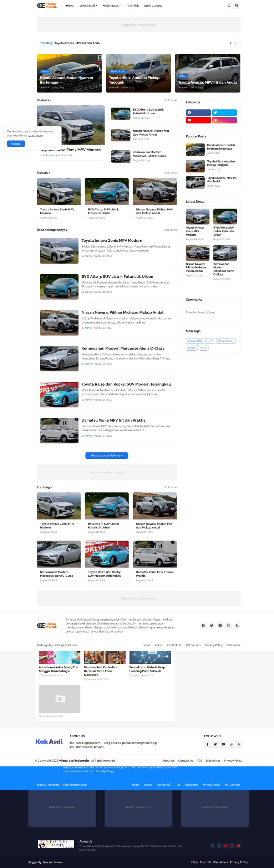Screen dimensions: 274x868
Task: Click the X icon in the True War Movies footer
Action: [219, 846]
